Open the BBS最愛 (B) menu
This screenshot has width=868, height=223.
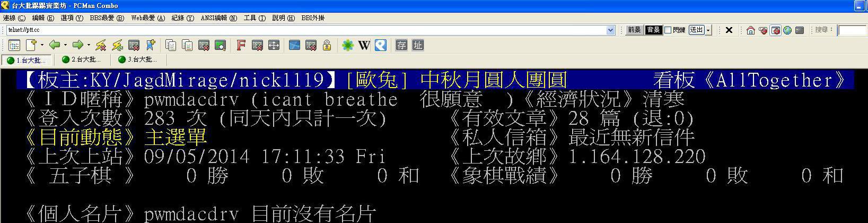[107, 18]
